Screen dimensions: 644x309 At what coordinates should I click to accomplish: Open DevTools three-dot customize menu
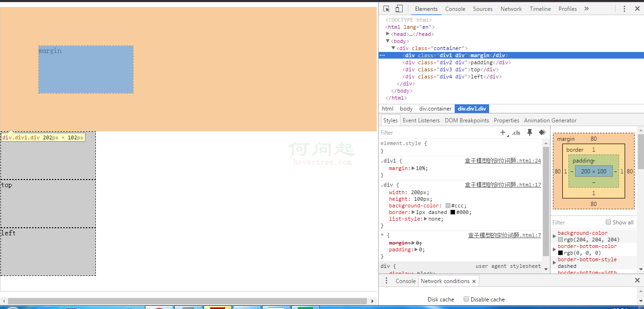pos(624,9)
